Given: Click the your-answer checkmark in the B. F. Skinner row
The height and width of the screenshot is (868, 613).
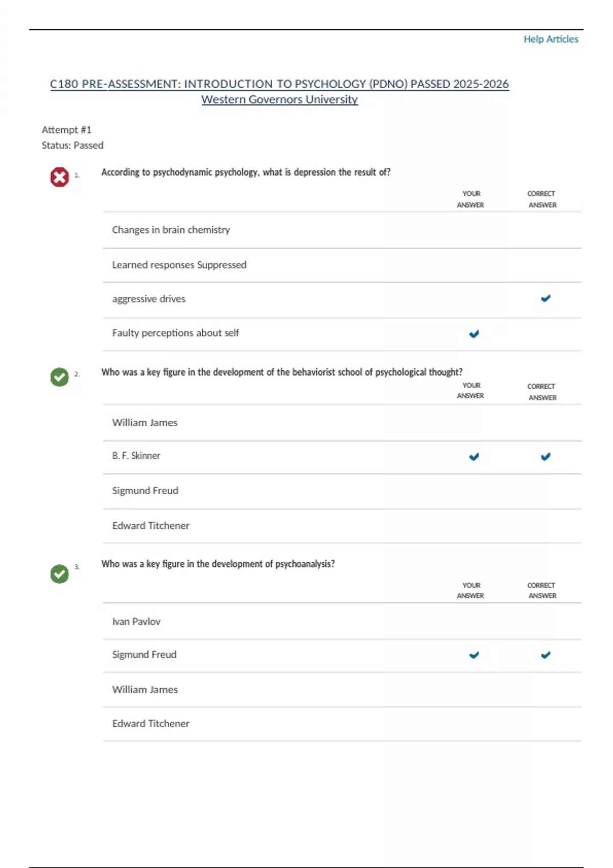Looking at the screenshot, I should (x=474, y=456).
